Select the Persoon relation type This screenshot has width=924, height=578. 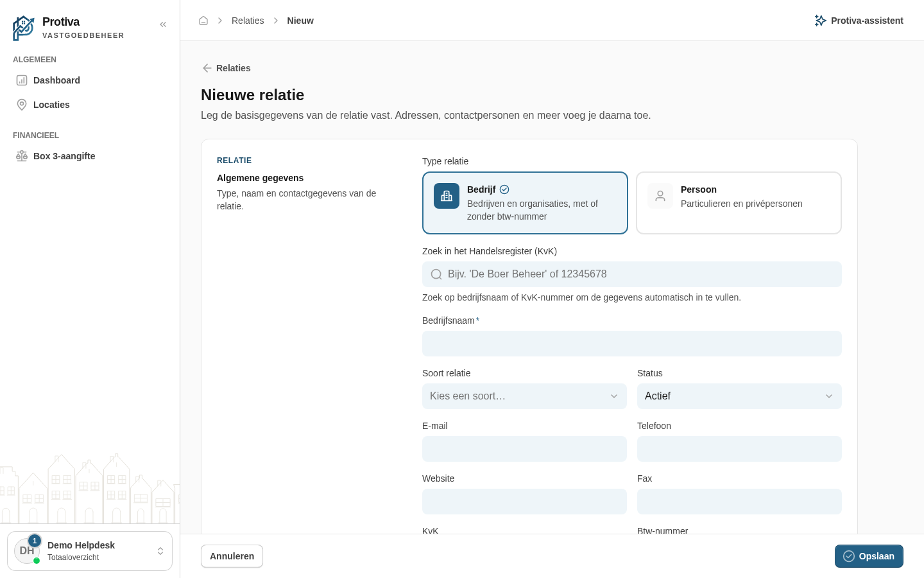[x=739, y=203]
